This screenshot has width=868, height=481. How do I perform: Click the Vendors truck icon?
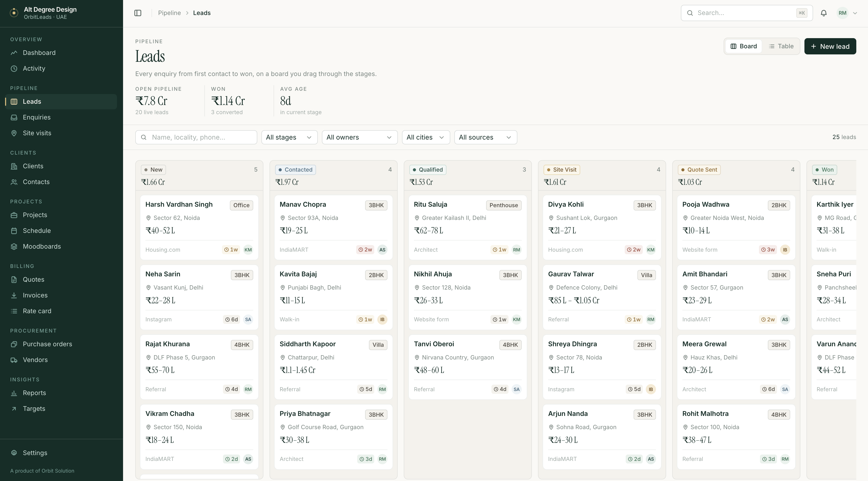[x=14, y=360]
